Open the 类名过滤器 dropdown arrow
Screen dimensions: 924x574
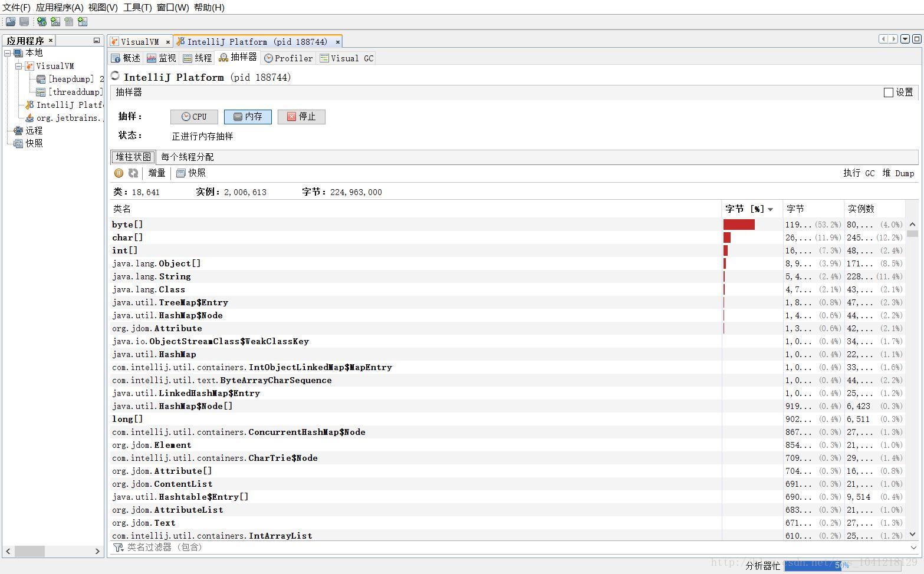point(913,547)
